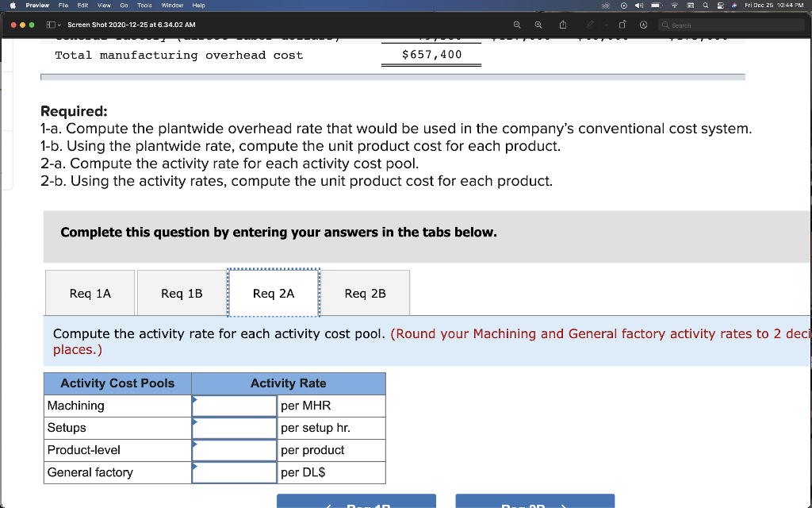The height and width of the screenshot is (508, 812).
Task: Zoom in in Preview toolbar
Action: (538, 25)
